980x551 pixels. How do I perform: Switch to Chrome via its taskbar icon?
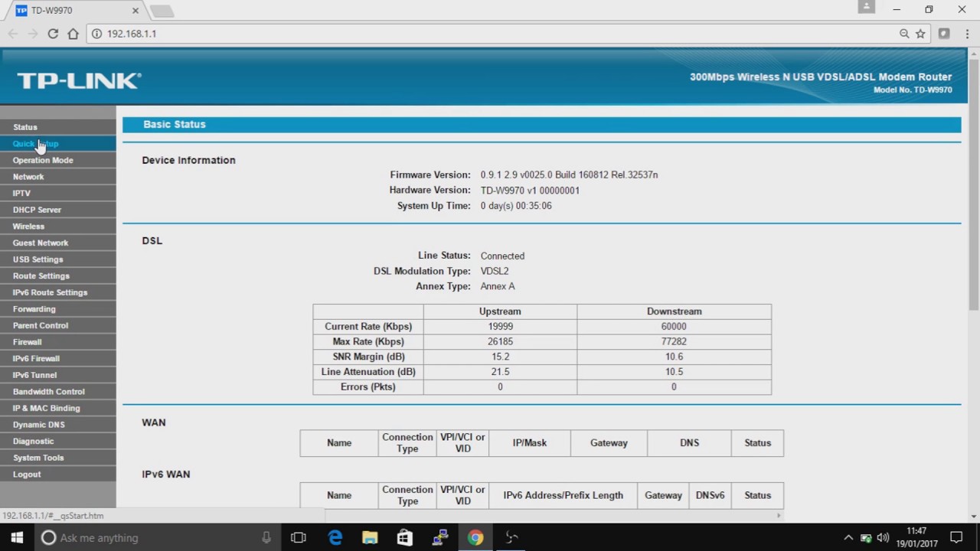(475, 537)
